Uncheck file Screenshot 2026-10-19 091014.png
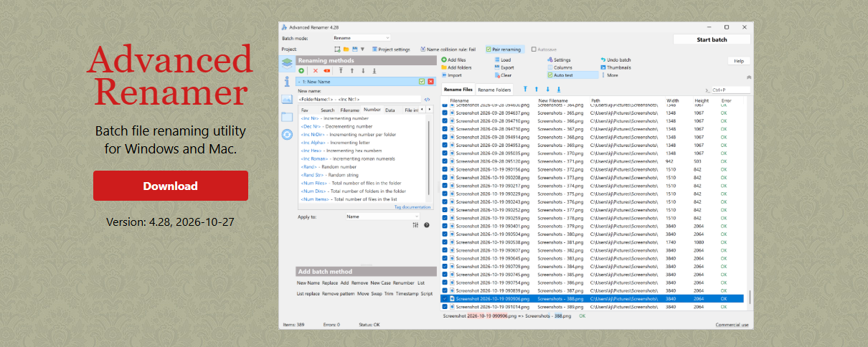Viewport: 868px width, 347px height. (x=445, y=306)
